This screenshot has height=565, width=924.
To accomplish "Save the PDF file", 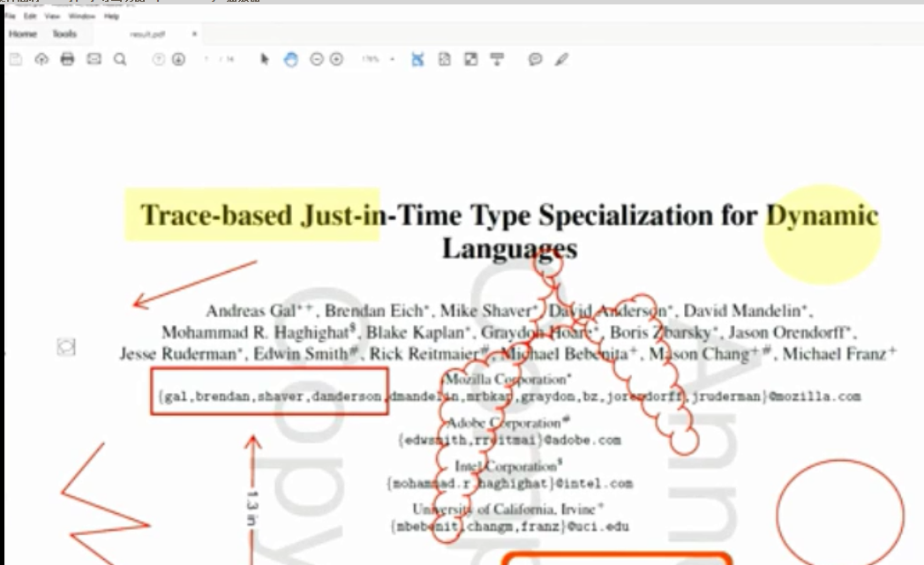I will 16,59.
